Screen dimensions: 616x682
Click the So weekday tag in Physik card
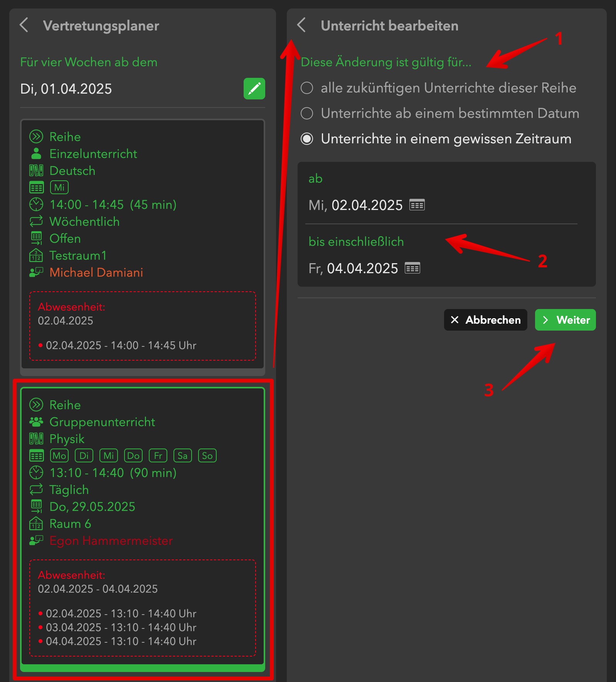coord(207,456)
